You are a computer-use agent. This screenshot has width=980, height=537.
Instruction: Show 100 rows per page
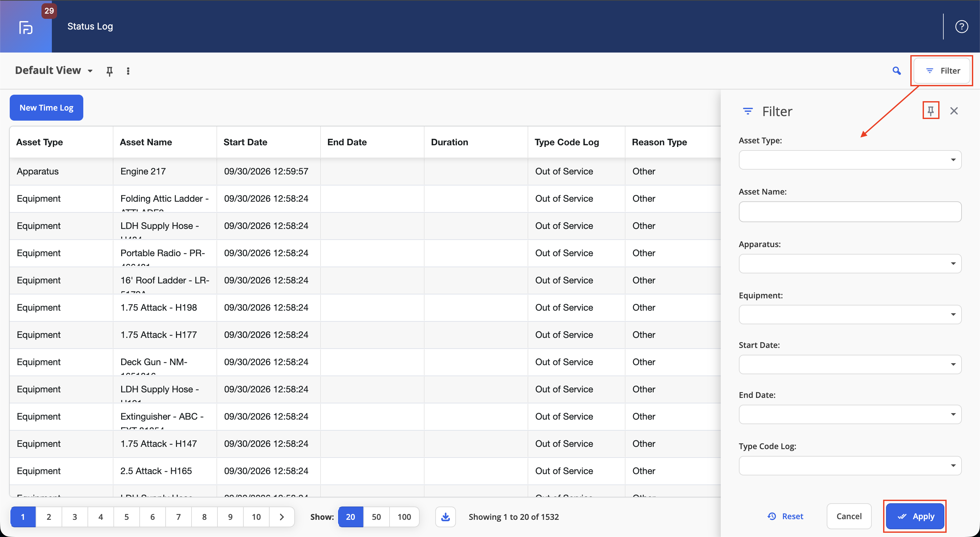404,517
